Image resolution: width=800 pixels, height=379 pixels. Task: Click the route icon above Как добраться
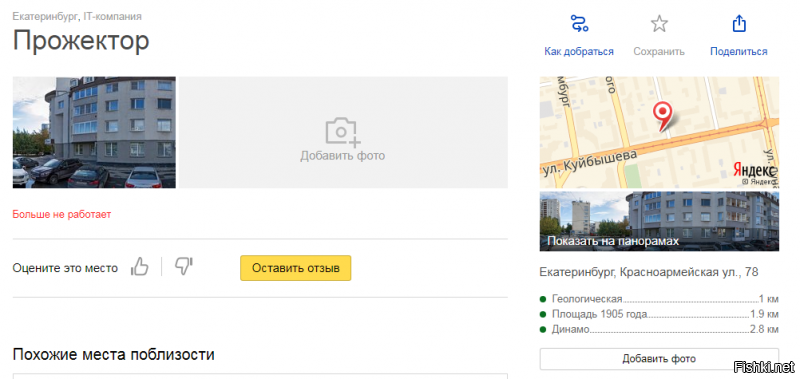tap(579, 24)
